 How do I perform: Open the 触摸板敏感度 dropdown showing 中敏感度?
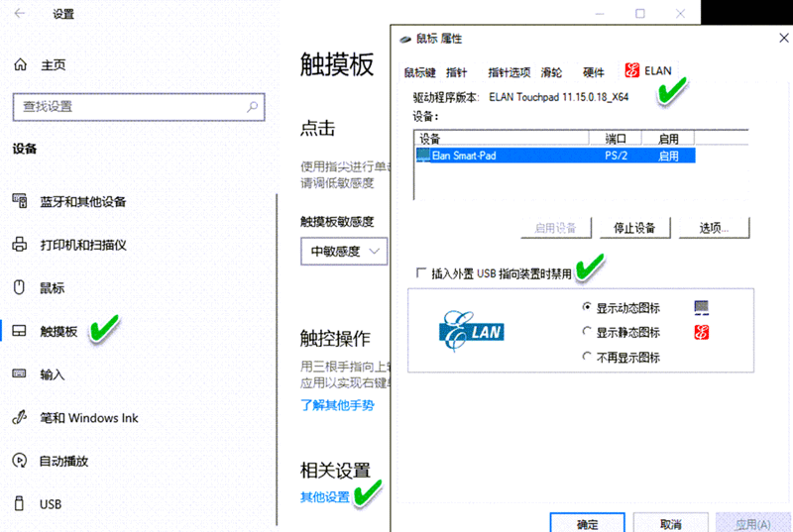pyautogui.click(x=344, y=251)
